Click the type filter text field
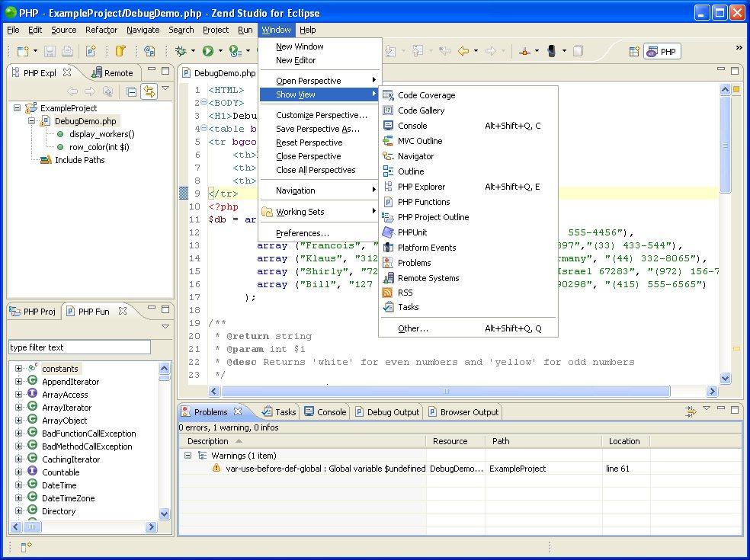This screenshot has height=560, width=750. coord(79,347)
